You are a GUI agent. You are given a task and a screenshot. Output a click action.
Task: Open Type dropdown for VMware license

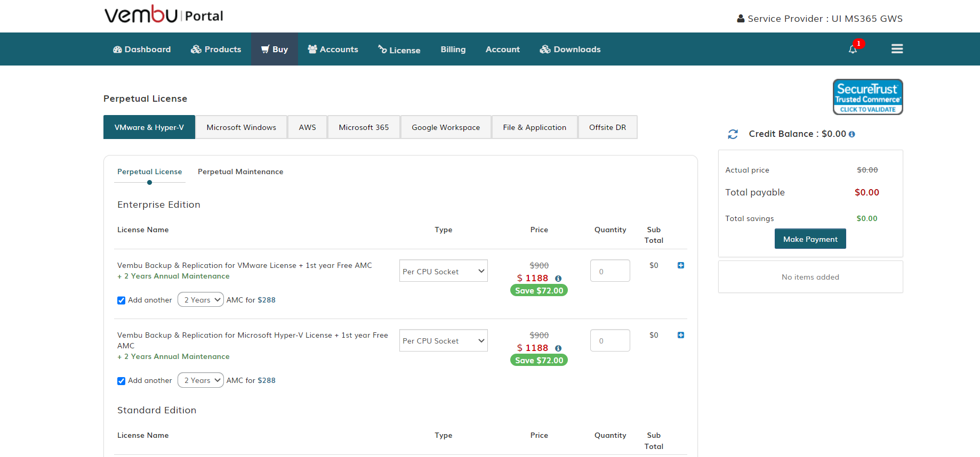(x=443, y=271)
